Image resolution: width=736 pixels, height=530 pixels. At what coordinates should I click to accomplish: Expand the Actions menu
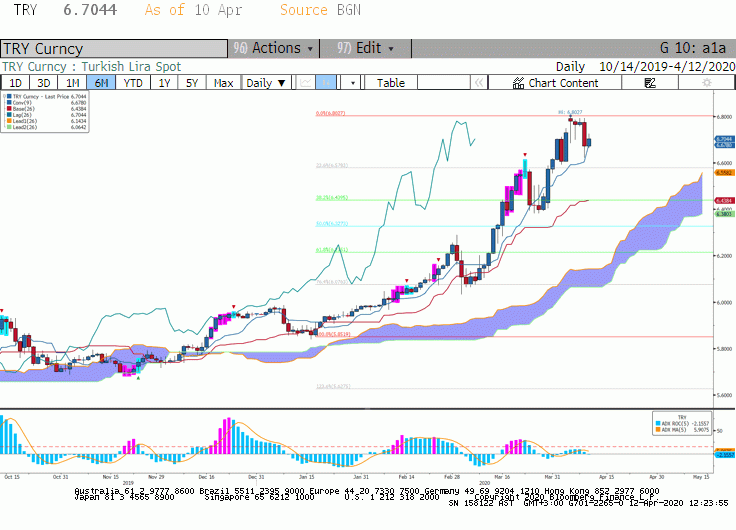(x=274, y=48)
